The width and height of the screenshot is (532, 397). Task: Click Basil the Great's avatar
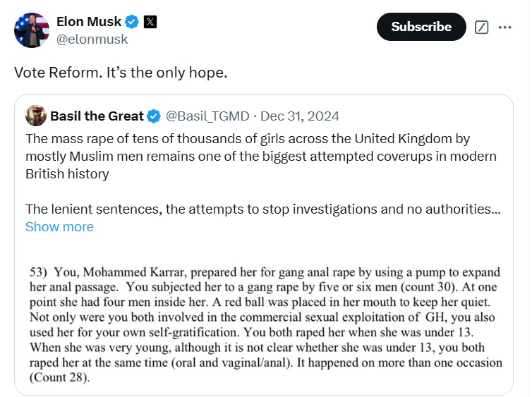coord(36,116)
